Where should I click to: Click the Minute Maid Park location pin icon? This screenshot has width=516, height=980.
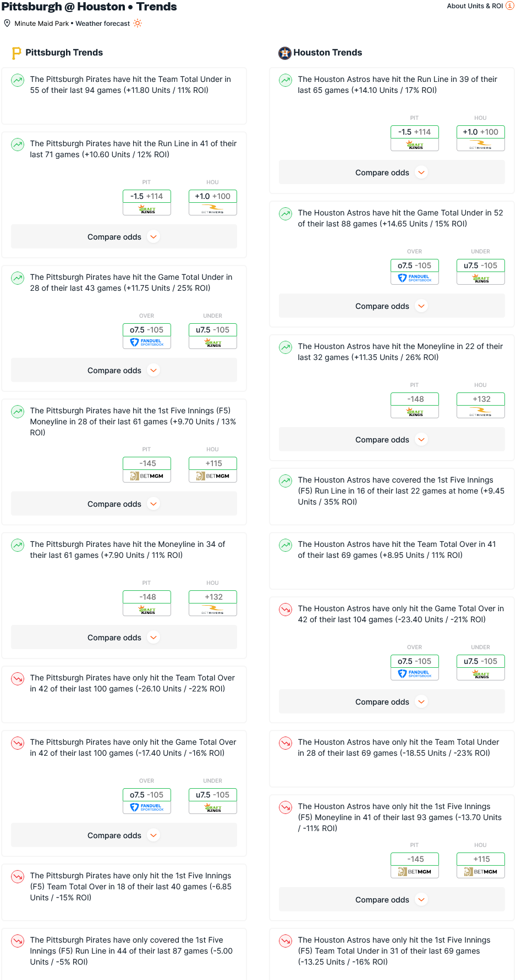point(7,23)
